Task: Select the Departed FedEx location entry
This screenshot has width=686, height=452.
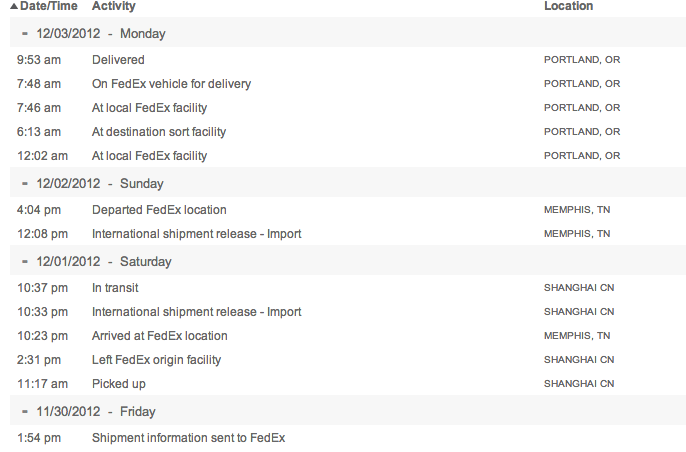Action: tap(159, 210)
